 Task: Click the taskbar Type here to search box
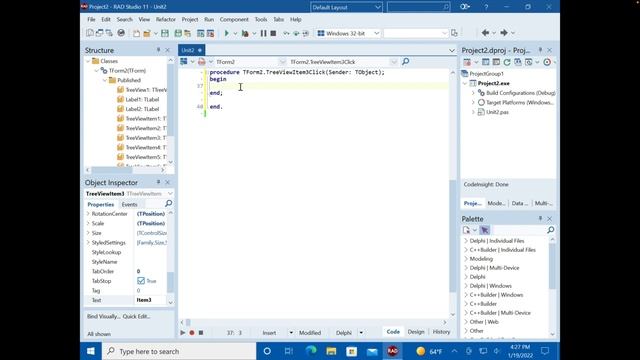179,351
